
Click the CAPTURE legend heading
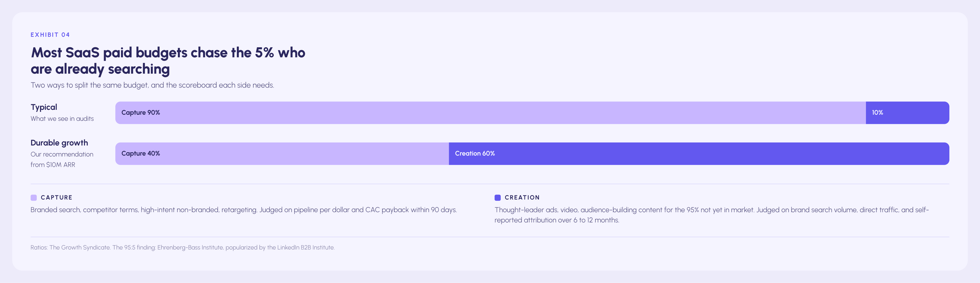pyautogui.click(x=56, y=198)
